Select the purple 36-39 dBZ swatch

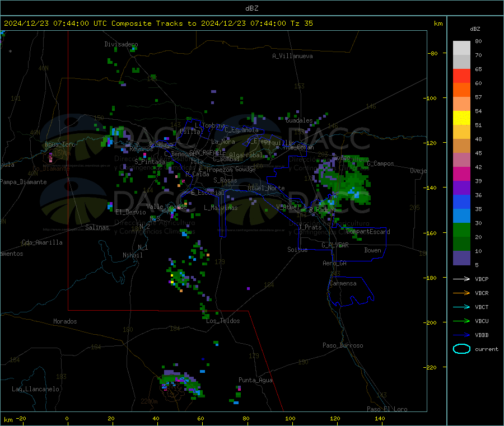pyautogui.click(x=461, y=188)
